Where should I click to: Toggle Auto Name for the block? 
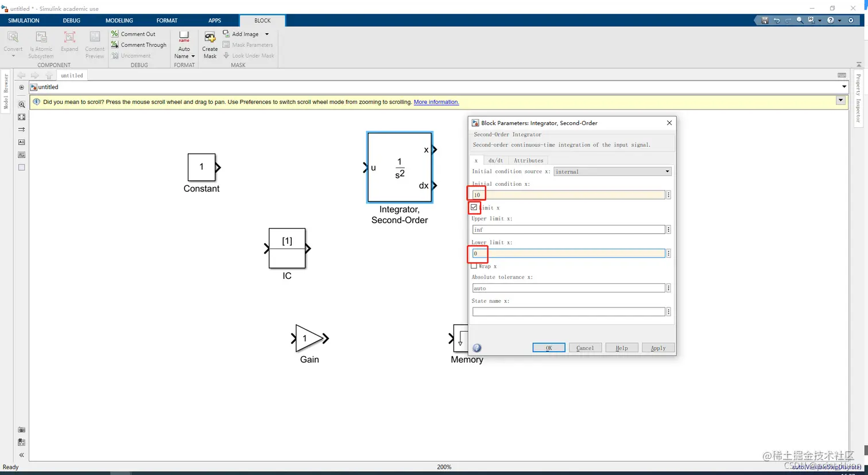(x=184, y=45)
